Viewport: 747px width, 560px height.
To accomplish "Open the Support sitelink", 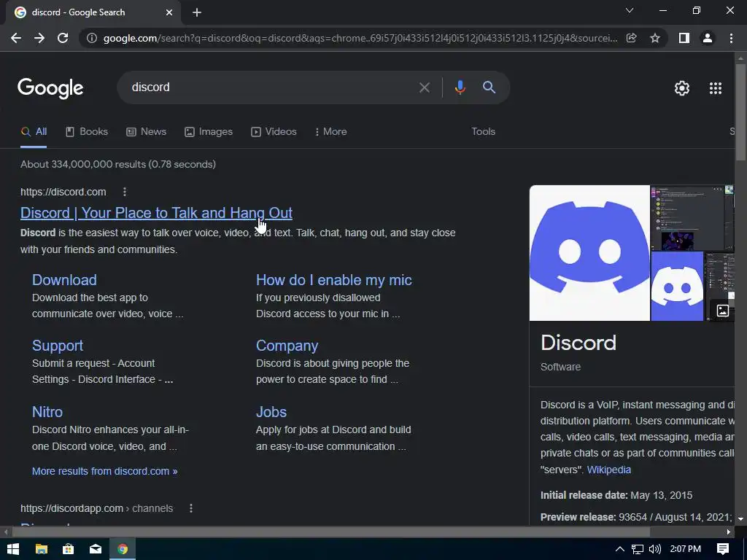I will click(x=58, y=346).
